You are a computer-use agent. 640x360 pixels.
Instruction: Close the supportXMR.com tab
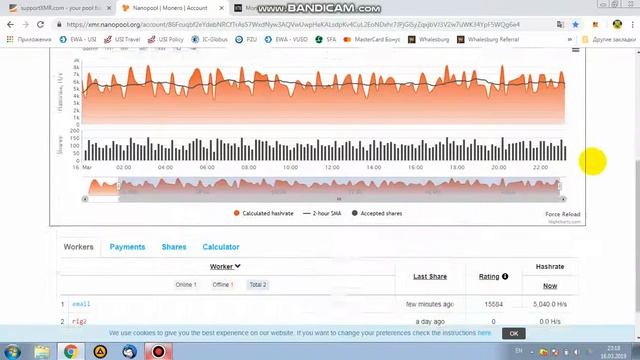(x=109, y=8)
